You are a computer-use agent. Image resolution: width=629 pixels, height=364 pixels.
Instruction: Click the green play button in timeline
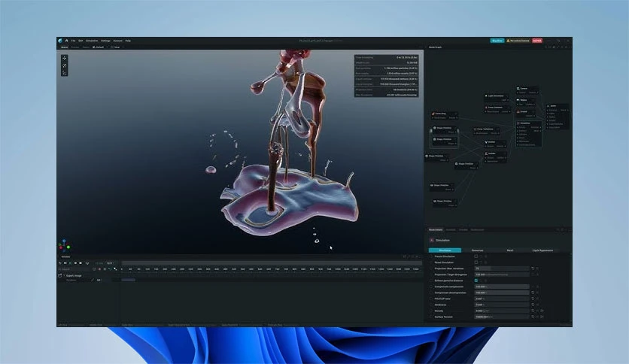tap(70, 263)
